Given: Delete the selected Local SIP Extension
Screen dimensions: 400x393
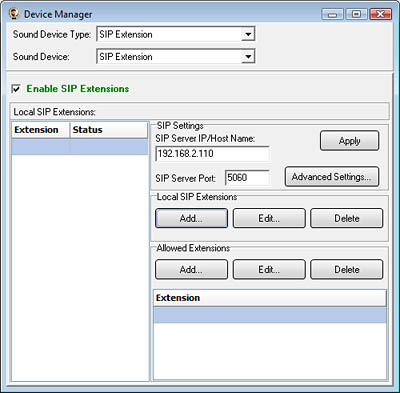Looking at the screenshot, I should [347, 218].
